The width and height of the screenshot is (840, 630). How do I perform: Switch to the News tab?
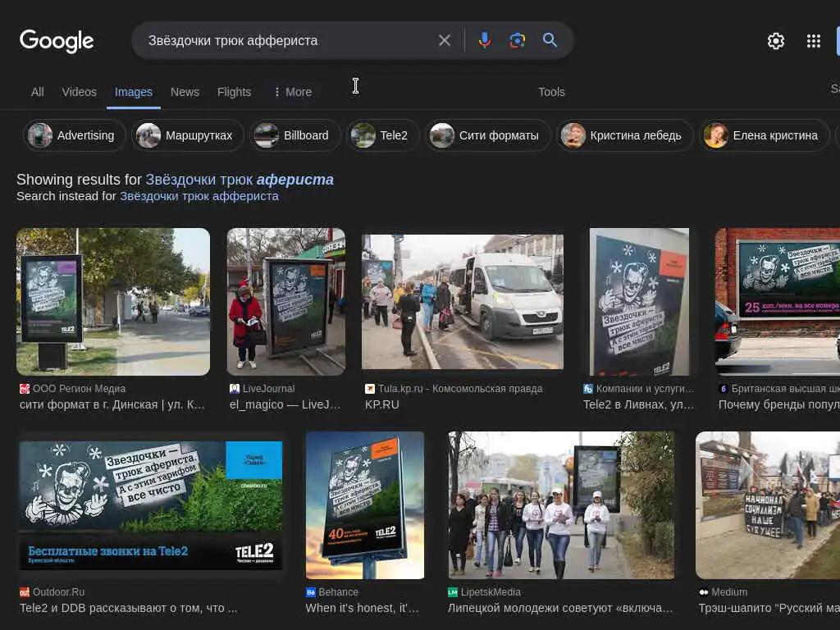[x=185, y=92]
